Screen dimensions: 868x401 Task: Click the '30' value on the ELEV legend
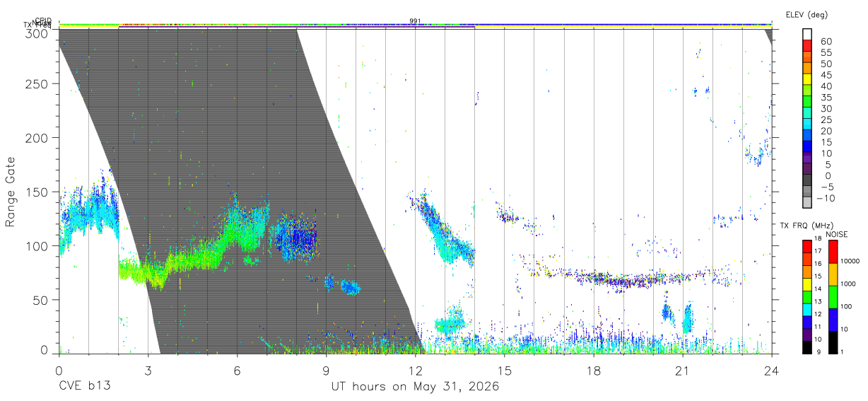[x=826, y=109]
